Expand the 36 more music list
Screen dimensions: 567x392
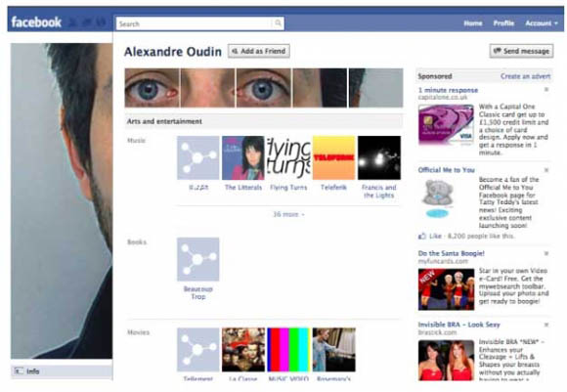coord(288,214)
